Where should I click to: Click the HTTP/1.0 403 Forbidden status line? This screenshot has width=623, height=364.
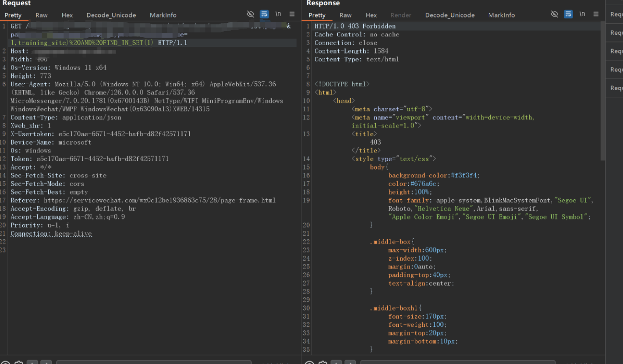(x=355, y=26)
